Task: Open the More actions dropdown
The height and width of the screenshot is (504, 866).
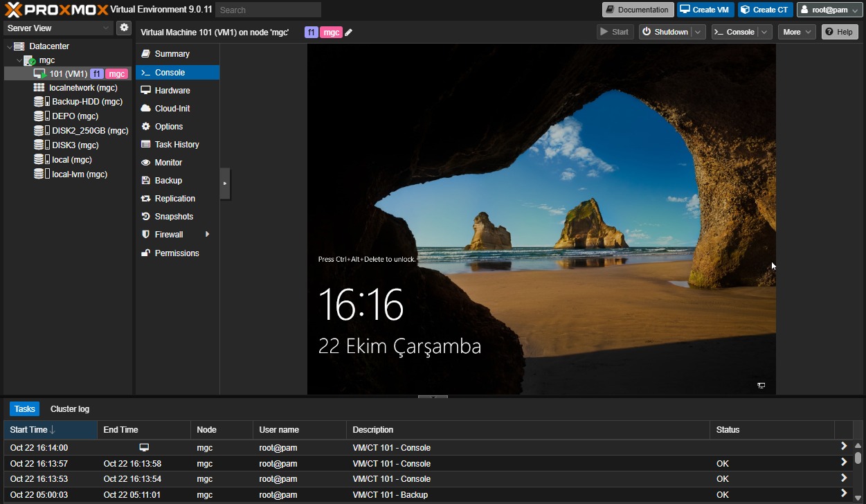Action: pyautogui.click(x=796, y=32)
